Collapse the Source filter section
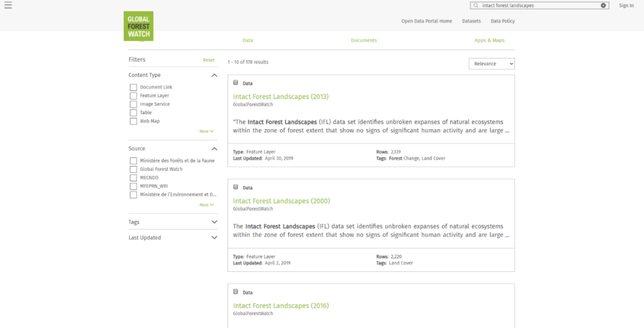The height and width of the screenshot is (328, 644). pos(214,149)
